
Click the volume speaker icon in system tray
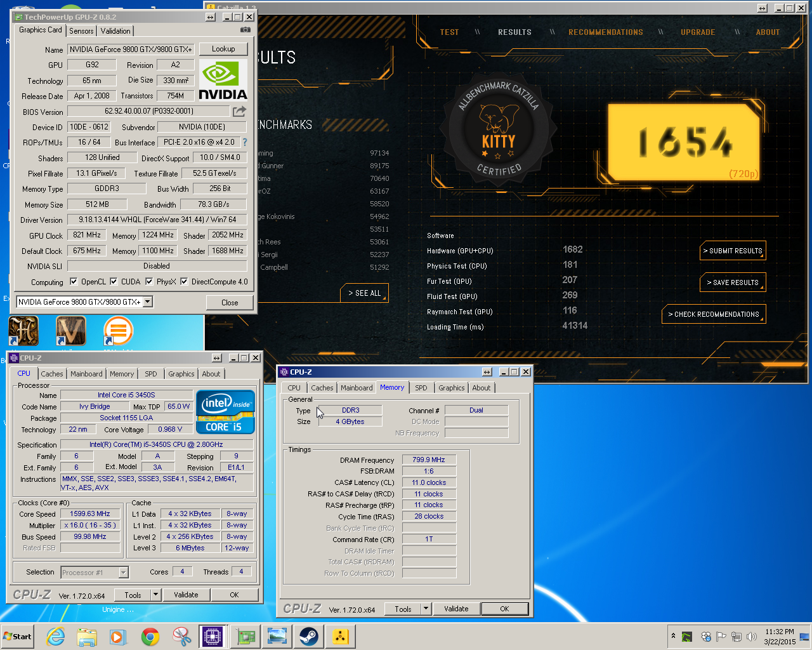point(752,636)
